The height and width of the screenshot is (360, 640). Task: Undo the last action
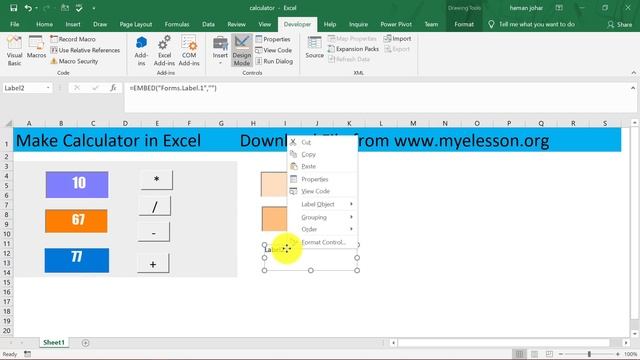[x=28, y=8]
